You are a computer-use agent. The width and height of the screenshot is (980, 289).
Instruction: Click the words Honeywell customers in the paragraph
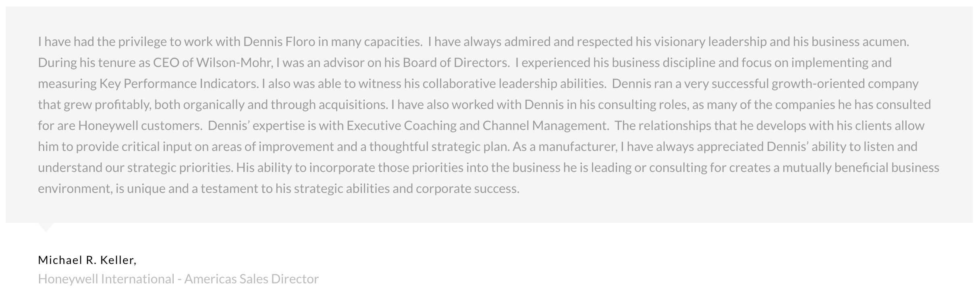(140, 126)
